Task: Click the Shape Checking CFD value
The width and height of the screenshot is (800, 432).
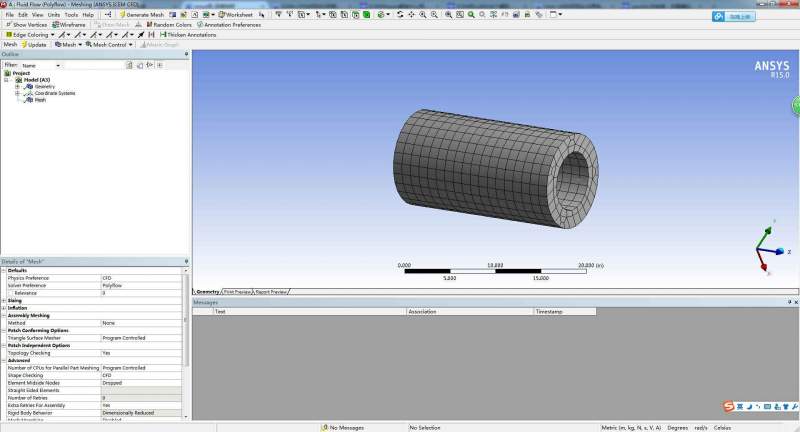Action: click(141, 375)
